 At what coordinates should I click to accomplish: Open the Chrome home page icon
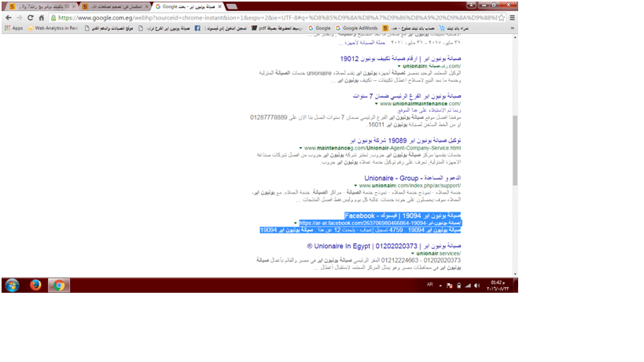pyautogui.click(x=42, y=17)
